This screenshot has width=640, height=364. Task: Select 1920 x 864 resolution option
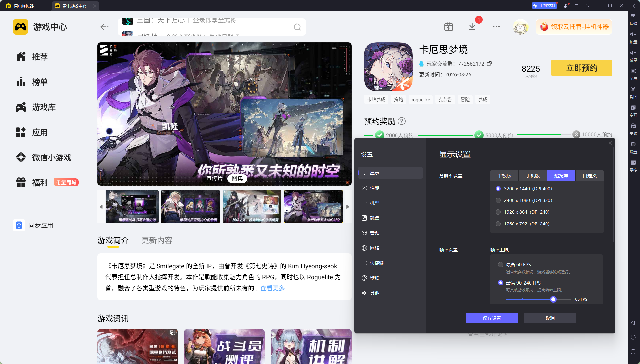(x=498, y=212)
